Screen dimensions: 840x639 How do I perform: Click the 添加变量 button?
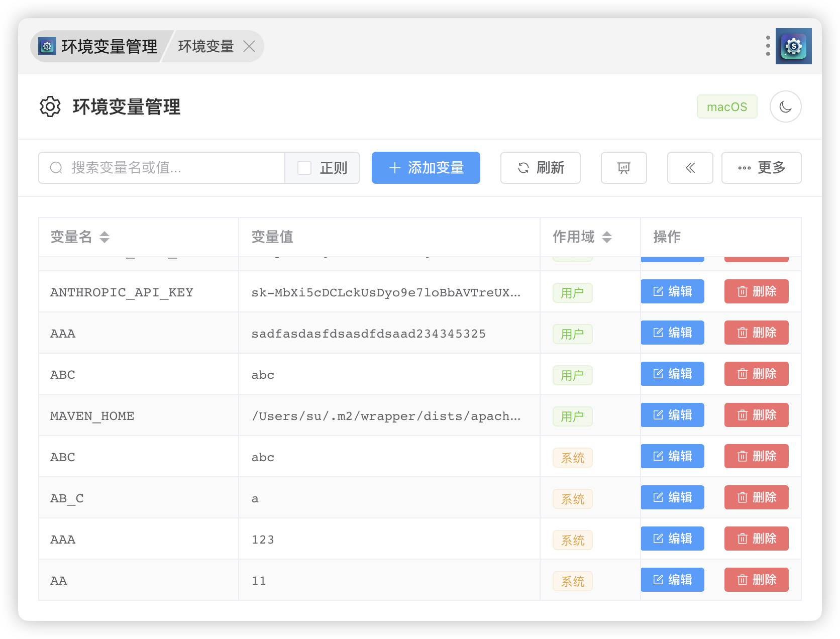click(426, 168)
